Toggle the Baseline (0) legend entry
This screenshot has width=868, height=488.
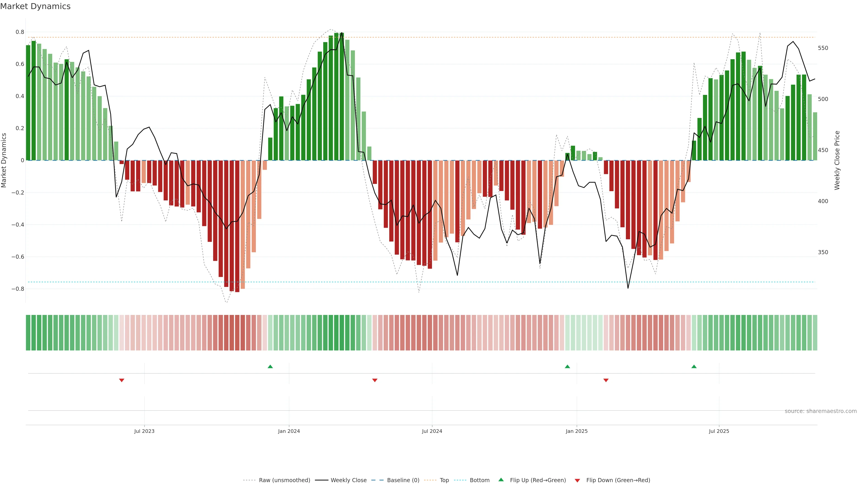(403, 480)
